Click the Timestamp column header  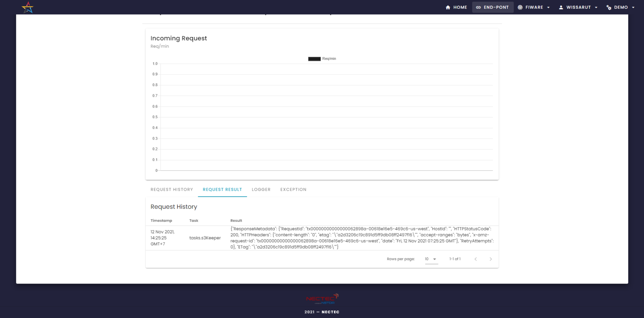[161, 221]
